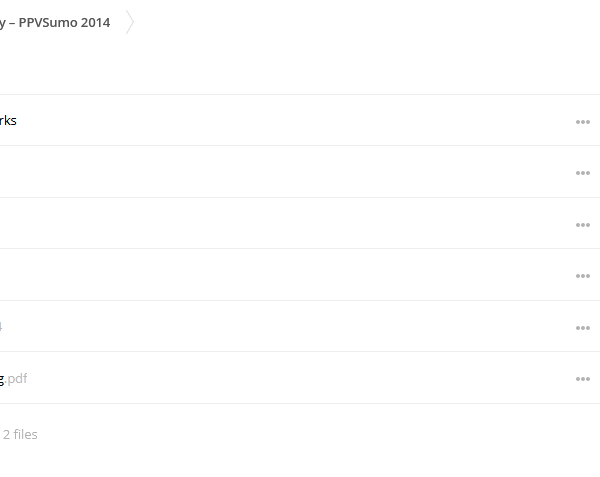The width and height of the screenshot is (600, 477).
Task: Click the chevron arrow after the PPVSumo 2014 breadcrumb
Action: point(130,22)
